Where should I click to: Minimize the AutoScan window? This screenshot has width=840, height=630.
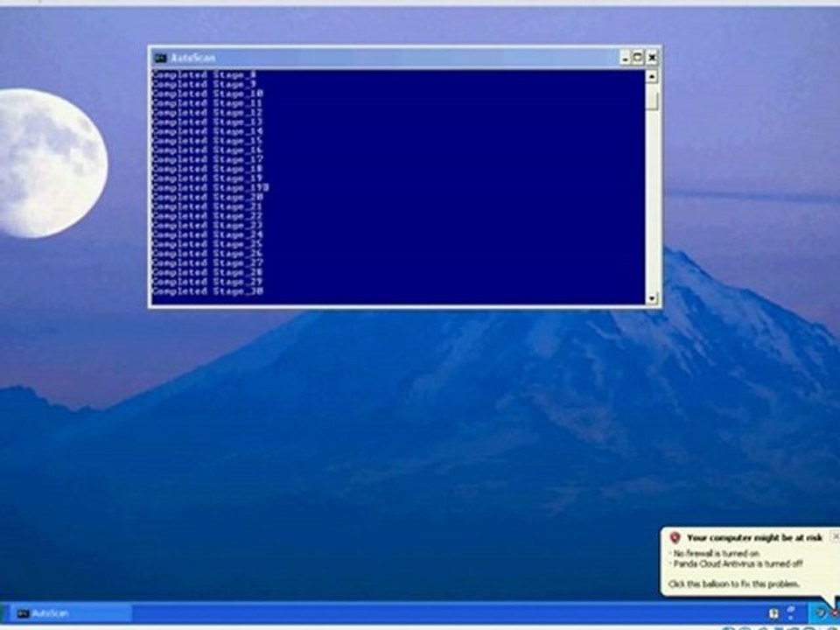tap(625, 58)
